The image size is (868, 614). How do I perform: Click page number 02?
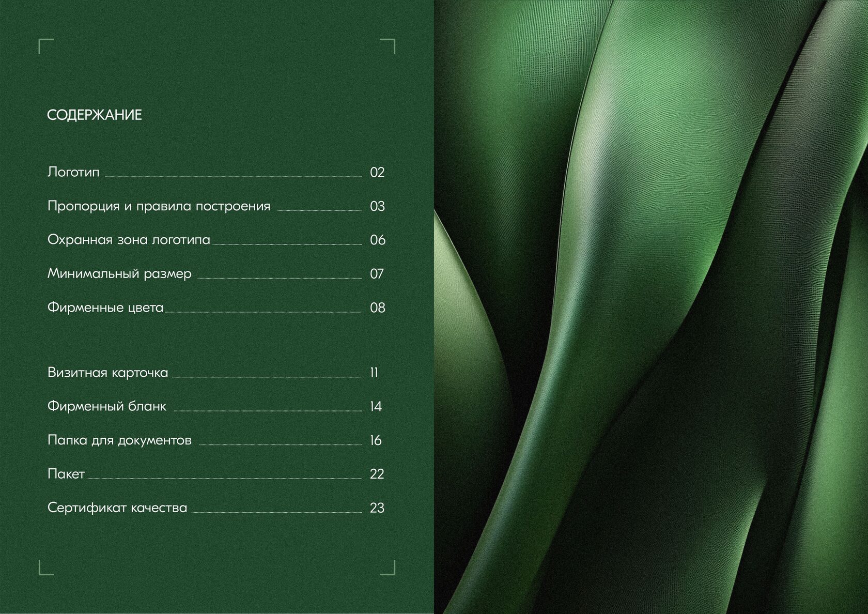click(378, 173)
